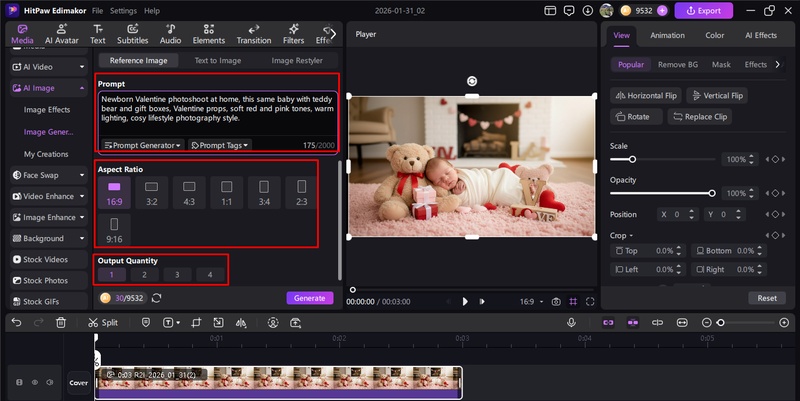Image resolution: width=800 pixels, height=401 pixels.
Task: Switch to the Animation tab
Action: pyautogui.click(x=667, y=35)
